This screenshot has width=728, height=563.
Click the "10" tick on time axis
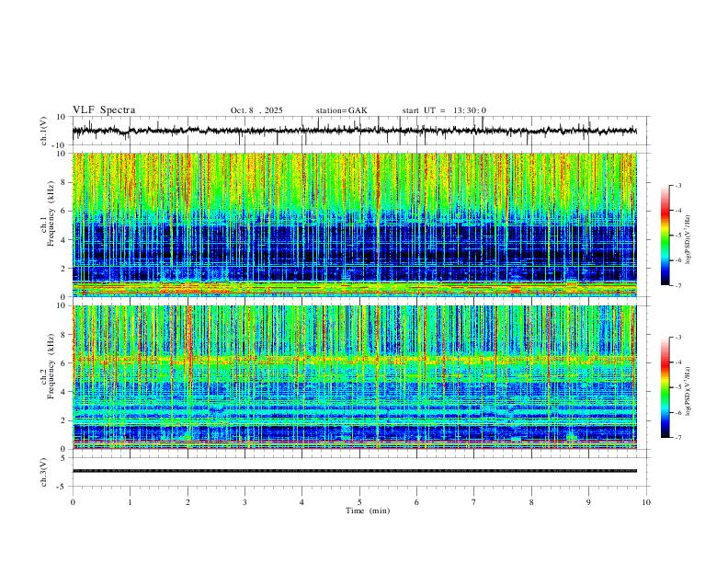click(x=646, y=502)
